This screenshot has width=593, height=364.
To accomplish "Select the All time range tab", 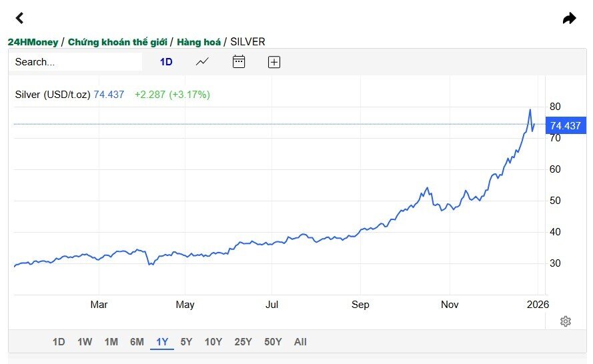I will (x=300, y=342).
